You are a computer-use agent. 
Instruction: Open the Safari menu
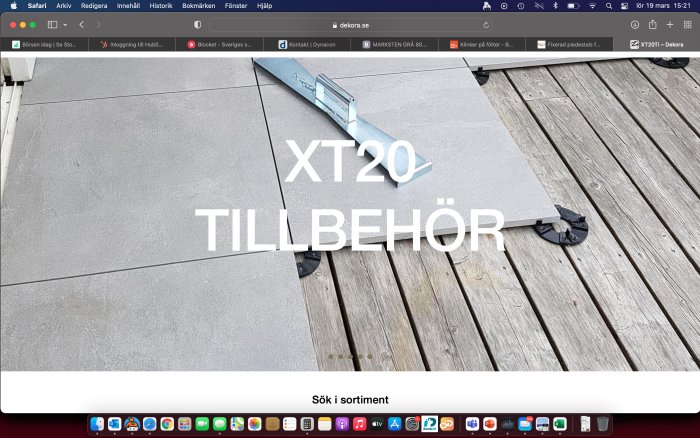pos(37,6)
